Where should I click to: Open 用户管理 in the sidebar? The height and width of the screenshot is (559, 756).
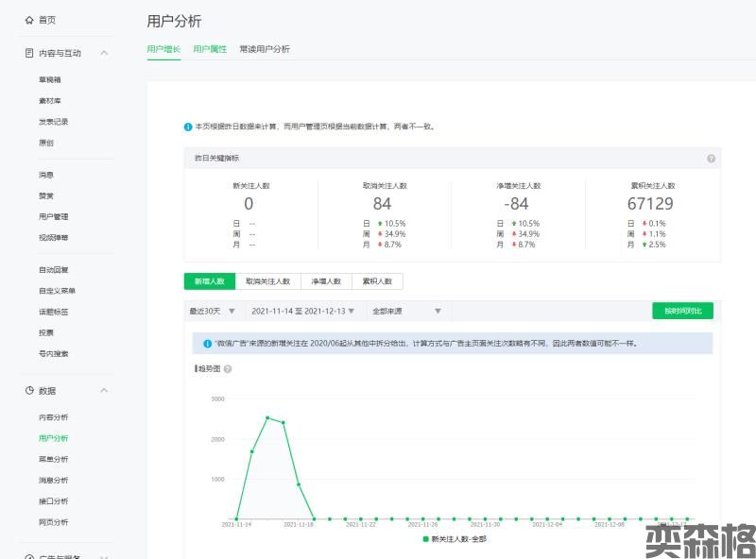(x=53, y=216)
